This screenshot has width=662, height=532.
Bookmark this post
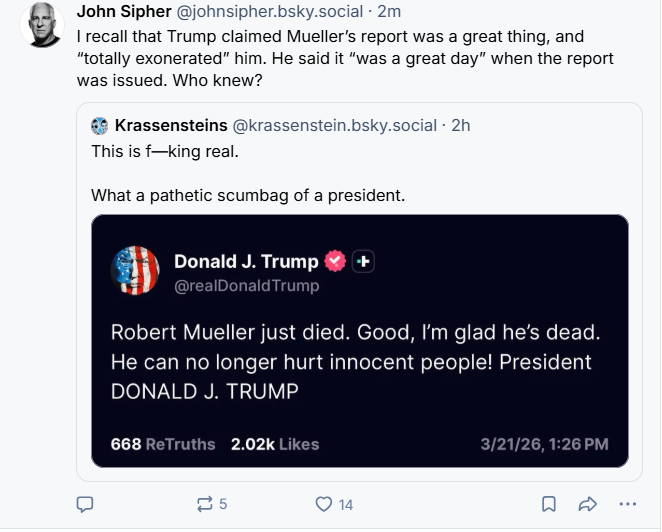[548, 504]
